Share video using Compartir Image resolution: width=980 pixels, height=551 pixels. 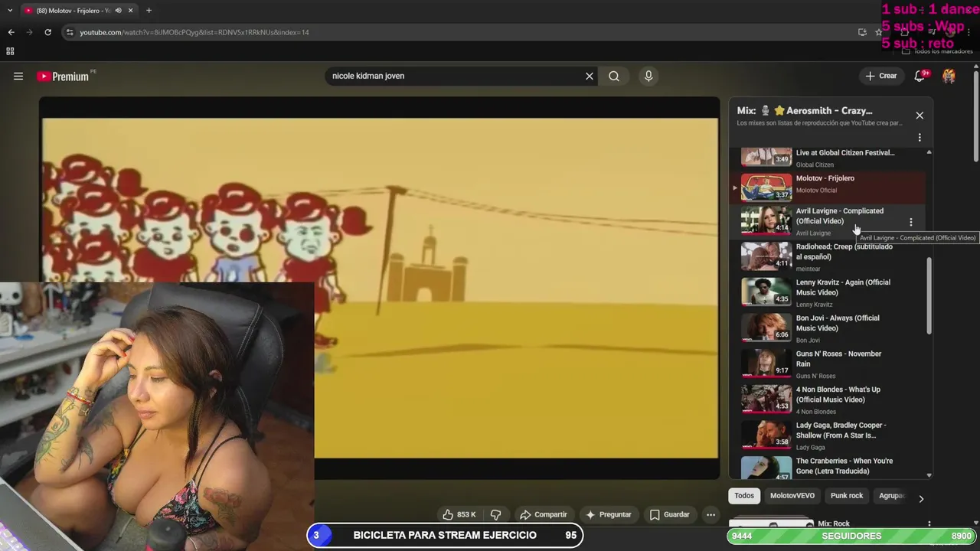point(544,514)
